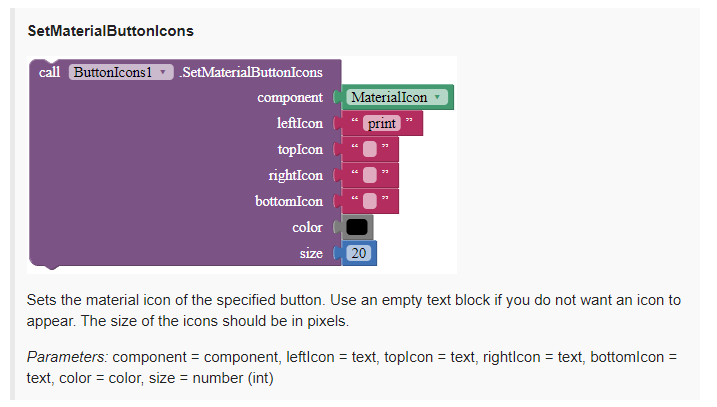
Task: Click the 'bottomIcon' parameter label
Action: 289,202
